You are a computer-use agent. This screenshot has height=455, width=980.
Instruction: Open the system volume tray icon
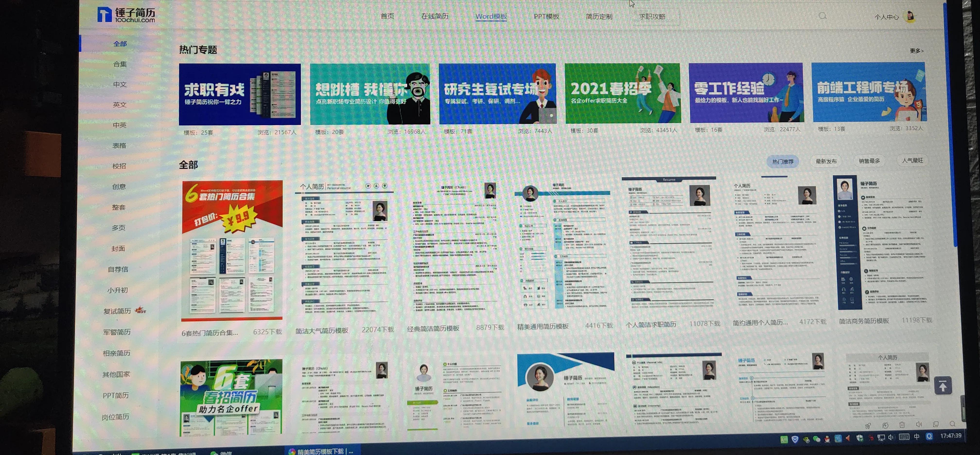891,437
